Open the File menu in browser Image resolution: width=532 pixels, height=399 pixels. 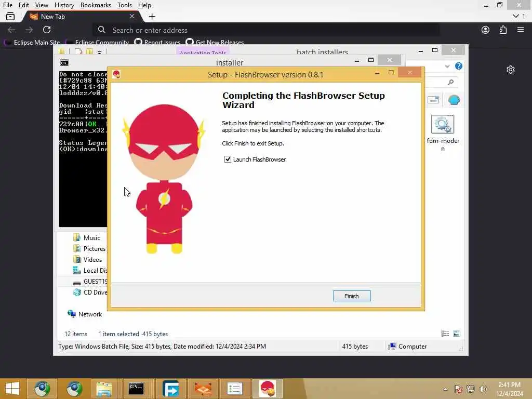pyautogui.click(x=7, y=5)
